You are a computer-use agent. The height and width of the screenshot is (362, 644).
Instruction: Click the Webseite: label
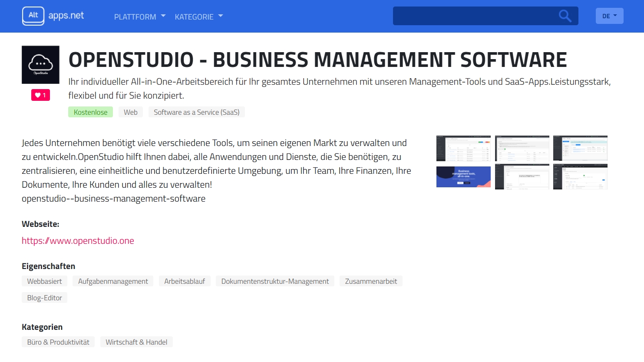tap(40, 224)
